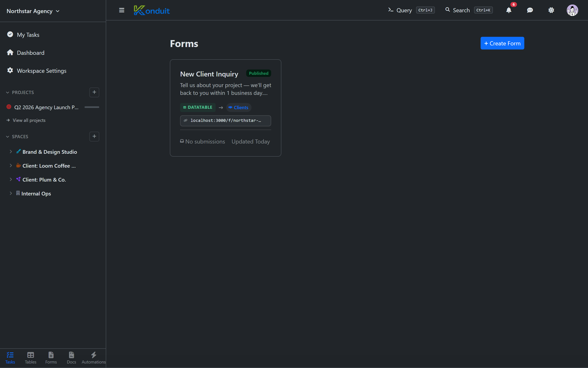Image resolution: width=588 pixels, height=368 pixels.
Task: Open the chat messages icon
Action: (x=530, y=10)
